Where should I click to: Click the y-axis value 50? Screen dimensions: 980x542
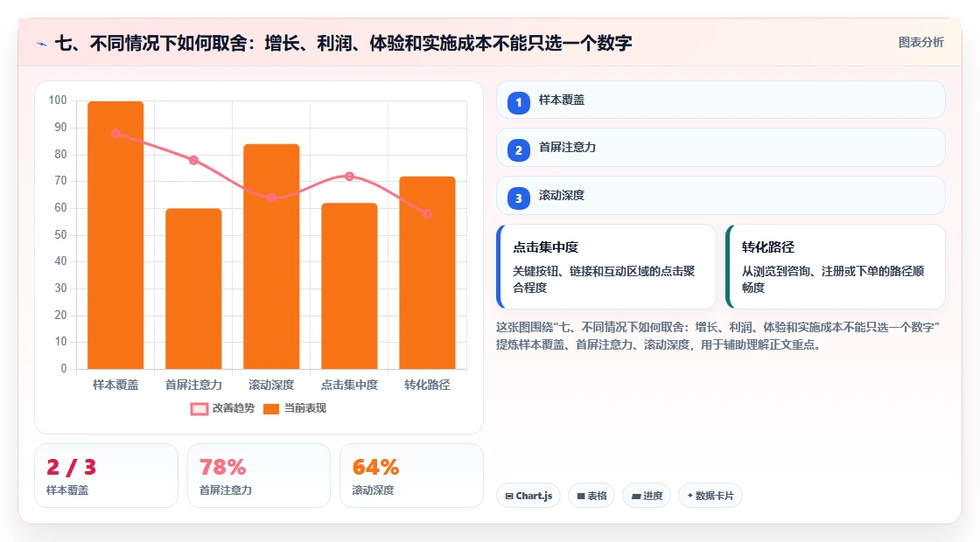pos(60,235)
